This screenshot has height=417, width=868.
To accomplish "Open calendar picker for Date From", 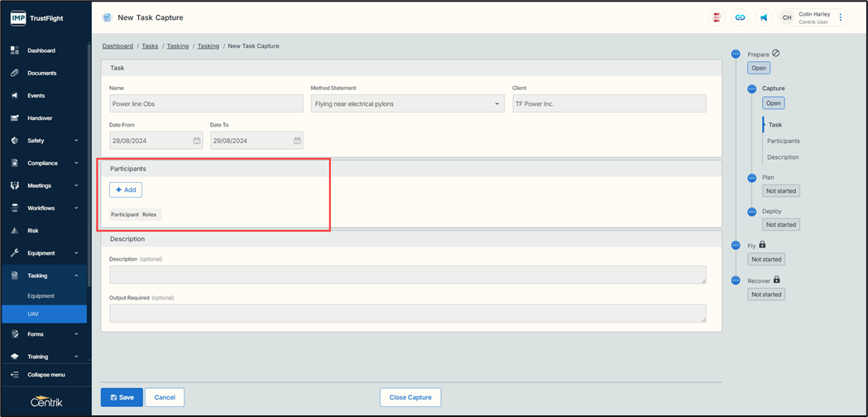I will (x=197, y=141).
